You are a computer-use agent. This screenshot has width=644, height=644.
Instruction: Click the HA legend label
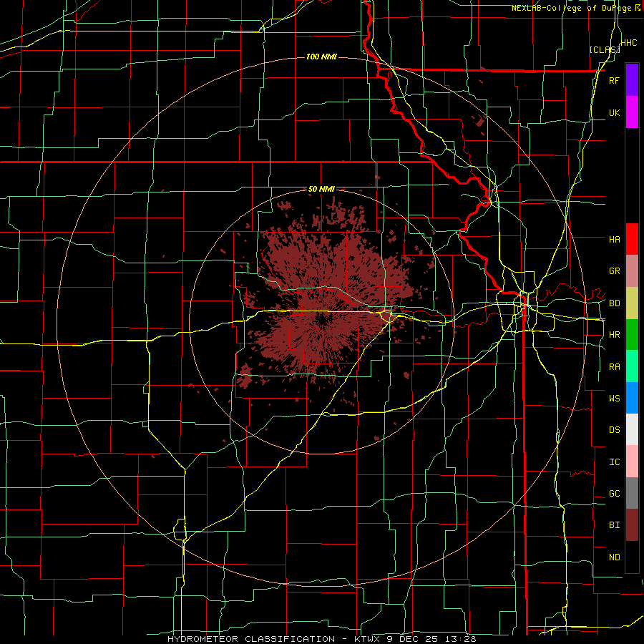click(x=615, y=240)
